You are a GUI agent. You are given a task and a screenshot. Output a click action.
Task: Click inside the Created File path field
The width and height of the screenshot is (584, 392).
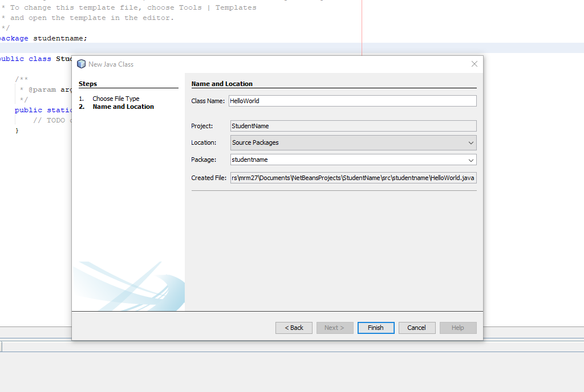point(353,177)
